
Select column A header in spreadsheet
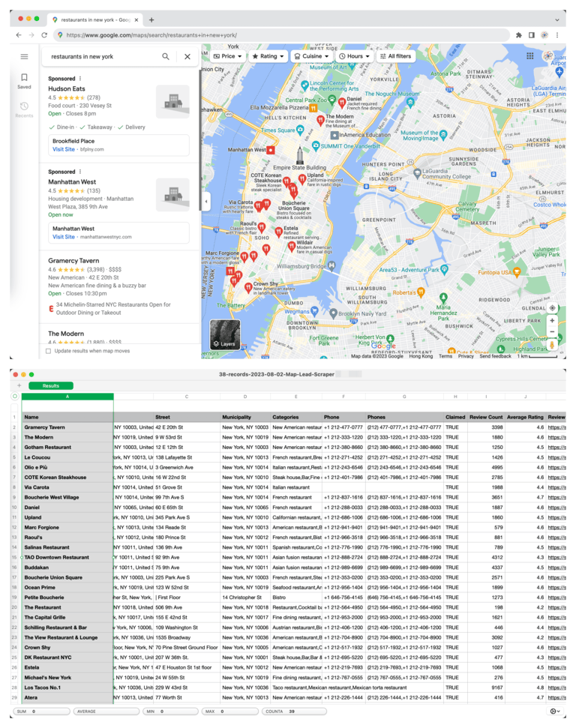pyautogui.click(x=67, y=397)
